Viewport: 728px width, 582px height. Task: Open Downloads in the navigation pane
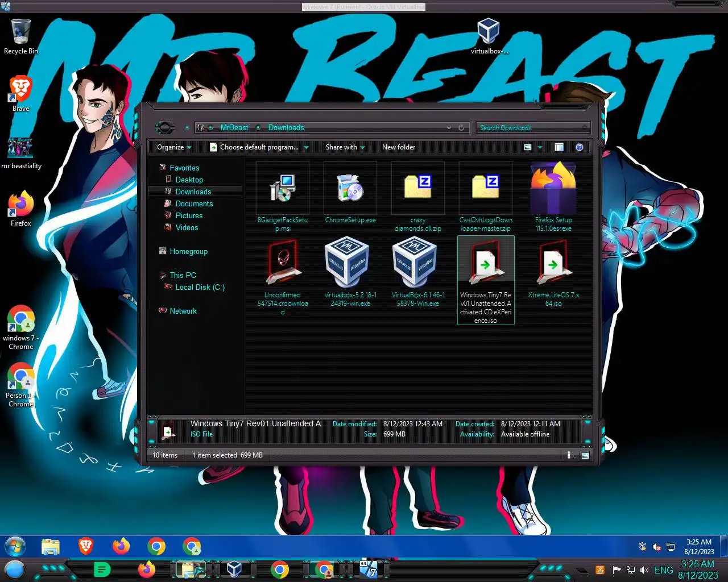(193, 192)
